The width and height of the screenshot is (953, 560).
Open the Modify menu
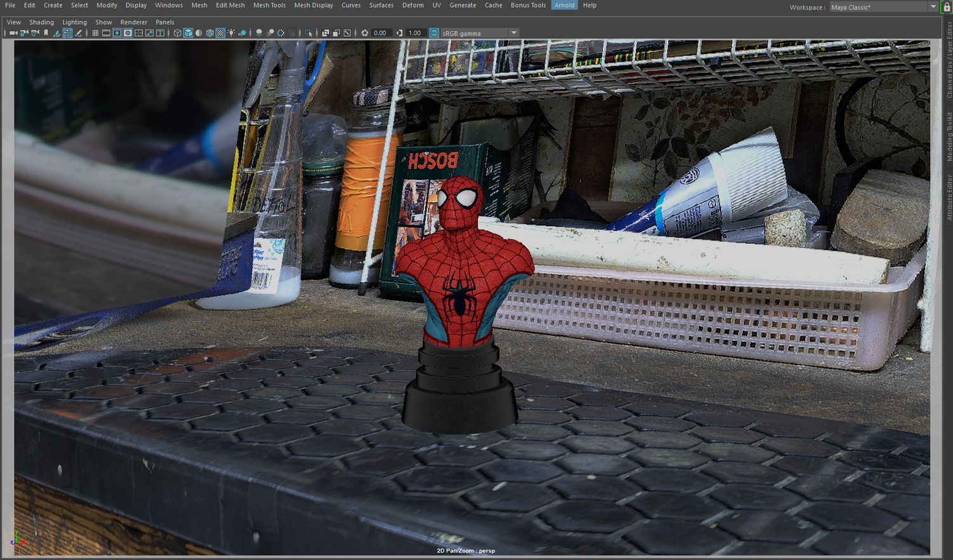click(x=107, y=5)
